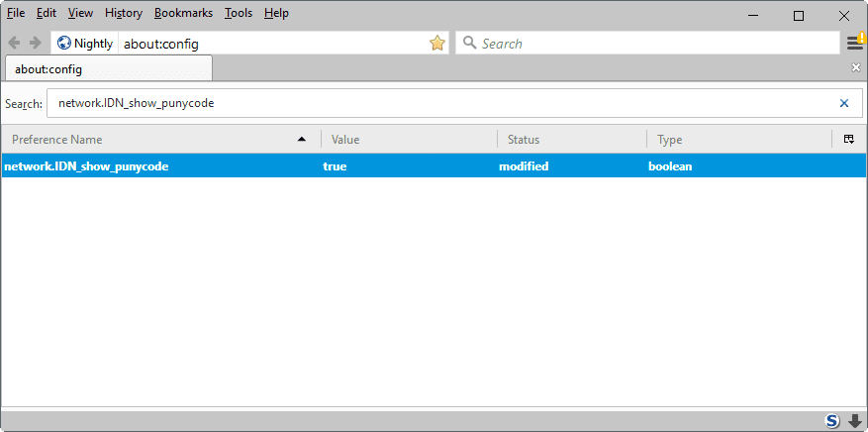The image size is (868, 432).
Task: Click the back navigation arrow
Action: pos(15,44)
